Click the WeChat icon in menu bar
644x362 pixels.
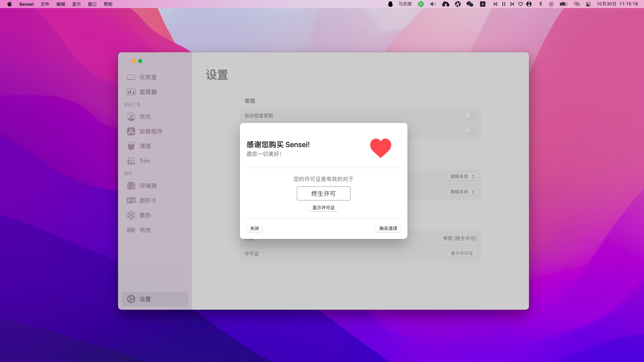click(470, 4)
